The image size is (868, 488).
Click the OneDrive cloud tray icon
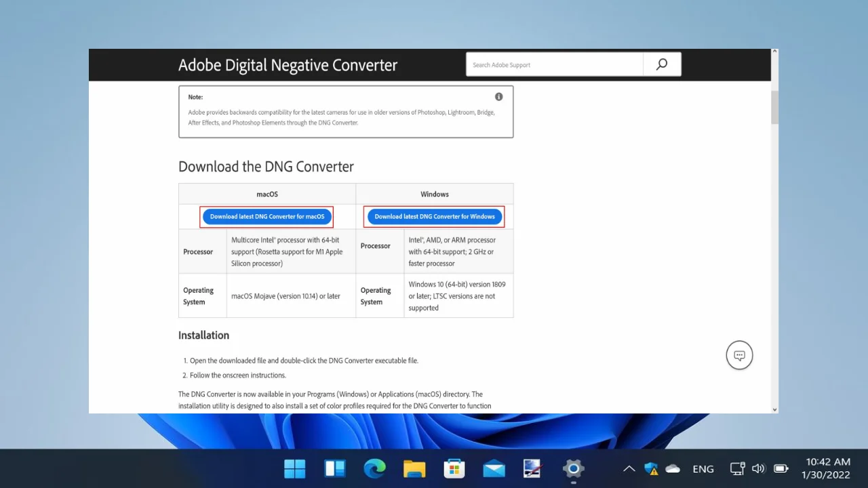point(673,468)
